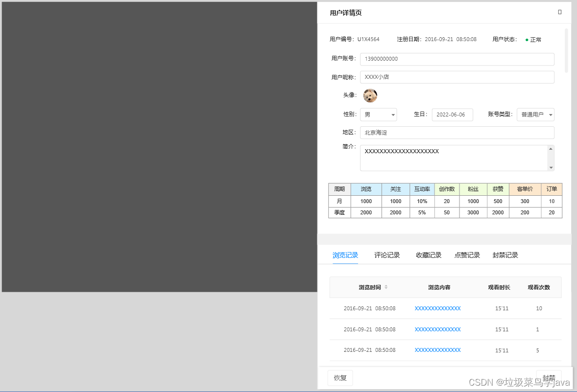Click the 创作数 column header
Viewport: 577px width, 392px height.
447,189
